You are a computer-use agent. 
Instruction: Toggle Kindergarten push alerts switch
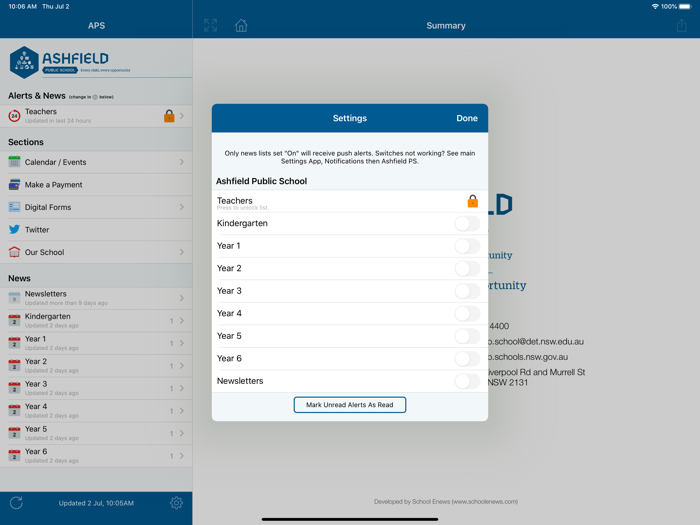[467, 224]
